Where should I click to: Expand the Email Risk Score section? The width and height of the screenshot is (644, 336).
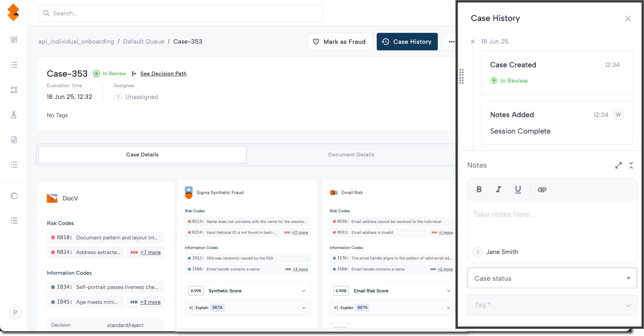449,291
